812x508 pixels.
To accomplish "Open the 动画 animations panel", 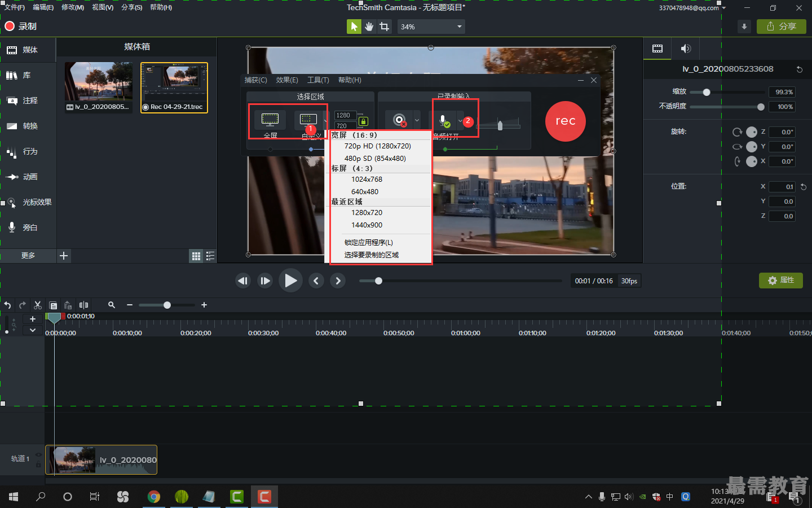I will click(x=28, y=177).
